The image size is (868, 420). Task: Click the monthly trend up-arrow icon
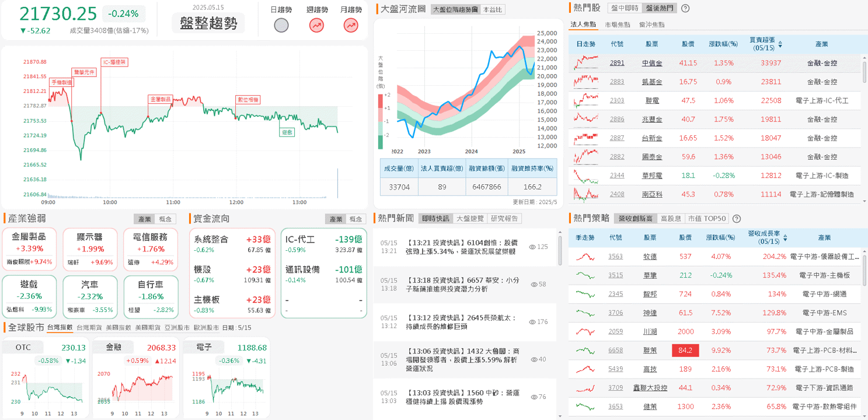pos(351,25)
